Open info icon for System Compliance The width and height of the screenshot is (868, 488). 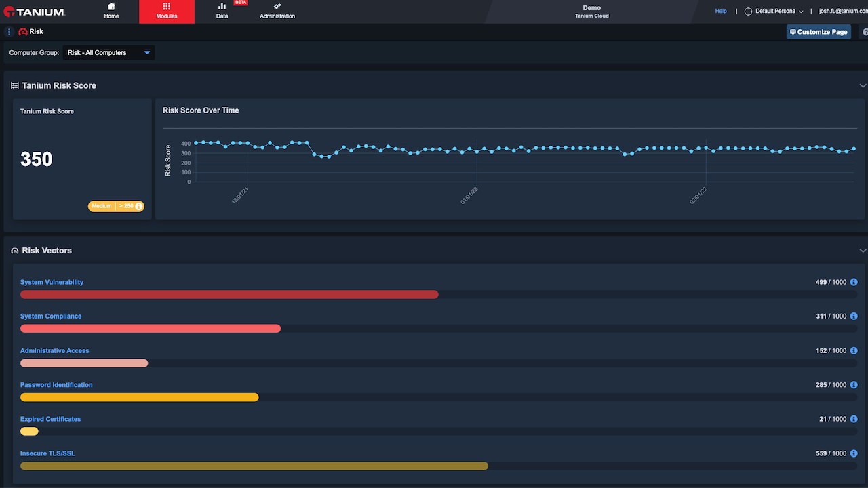(x=854, y=317)
